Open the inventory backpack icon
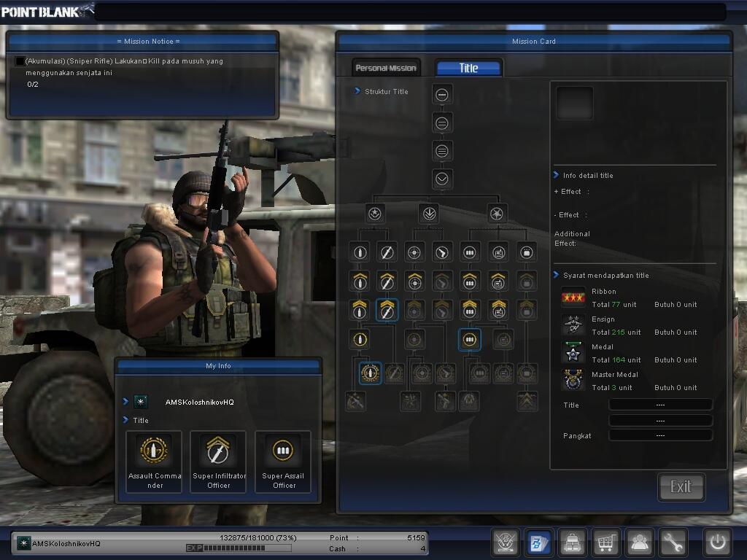 [x=572, y=542]
